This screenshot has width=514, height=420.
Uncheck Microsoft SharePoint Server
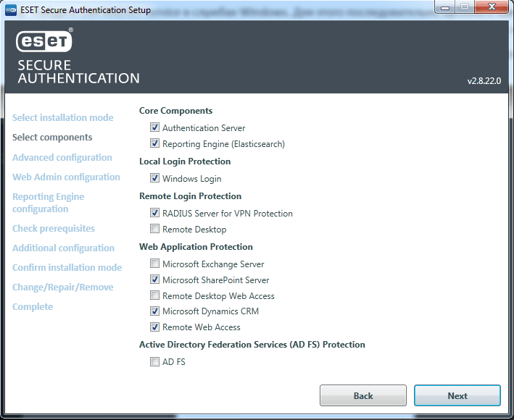point(154,280)
